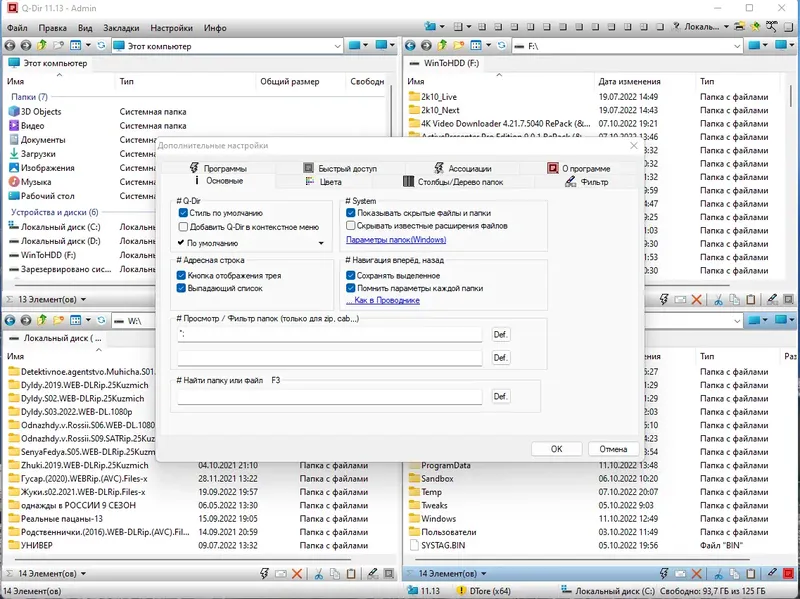The image size is (800, 599).
Task: Toggle Помнить параметры каждой папки checkbox
Action: coord(351,288)
